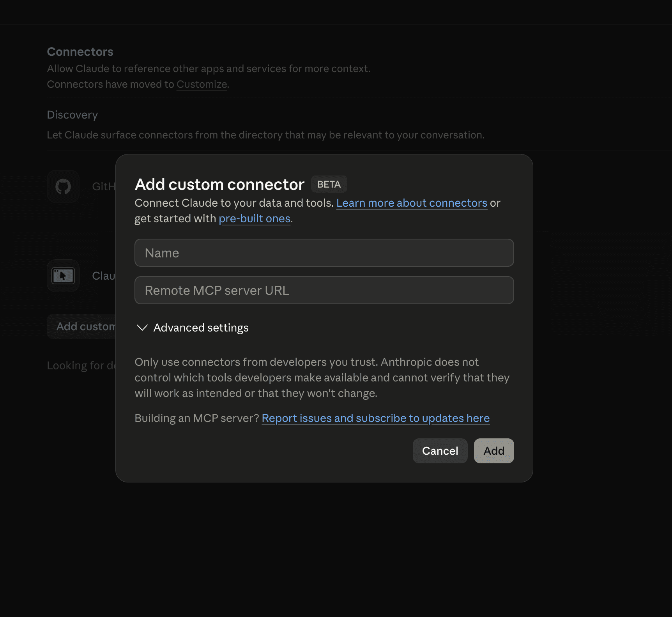Click the 'Let Claude surface connectors' description
The width and height of the screenshot is (672, 617).
(266, 135)
